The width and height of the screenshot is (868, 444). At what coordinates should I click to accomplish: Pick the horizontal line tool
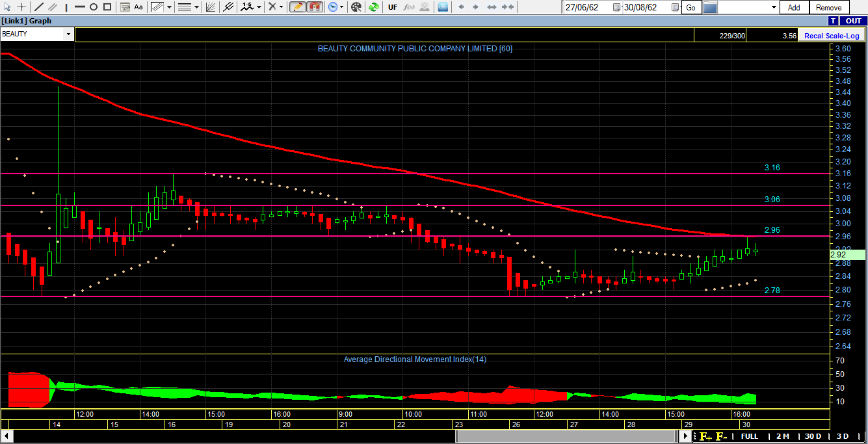coord(80,7)
